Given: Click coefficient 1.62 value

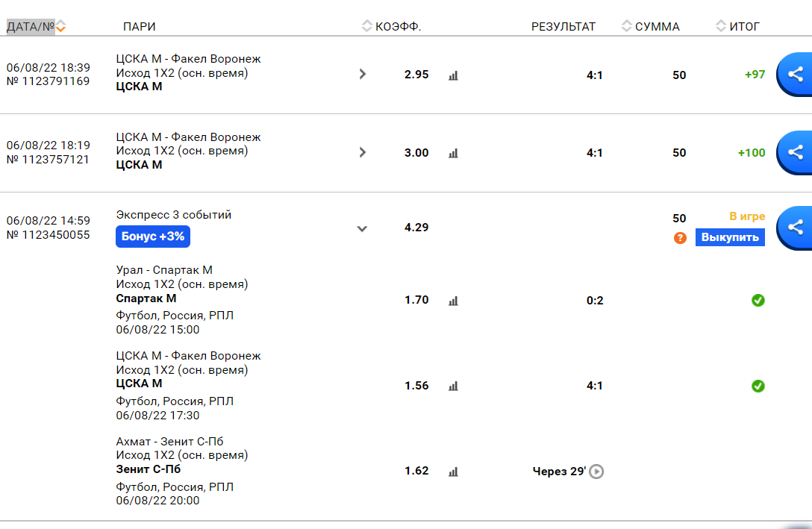Looking at the screenshot, I should tap(416, 471).
